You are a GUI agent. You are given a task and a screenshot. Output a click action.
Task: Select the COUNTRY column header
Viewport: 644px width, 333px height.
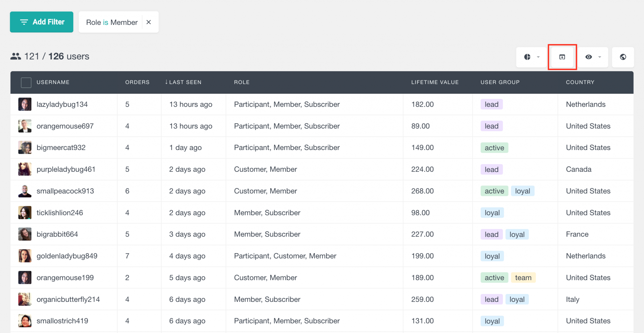click(x=580, y=82)
